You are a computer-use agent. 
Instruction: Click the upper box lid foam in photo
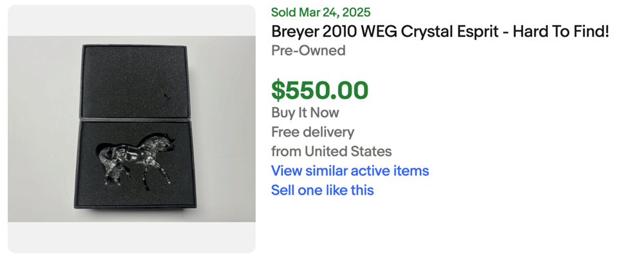132,81
